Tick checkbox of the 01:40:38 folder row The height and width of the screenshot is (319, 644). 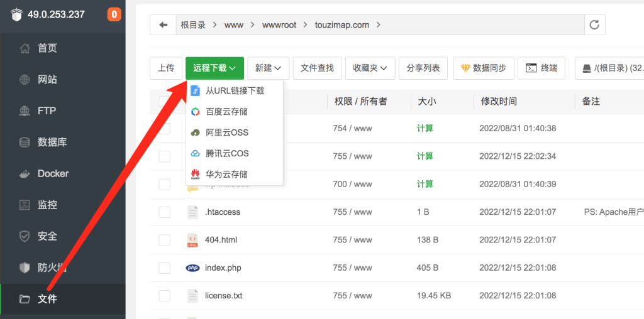click(x=164, y=128)
